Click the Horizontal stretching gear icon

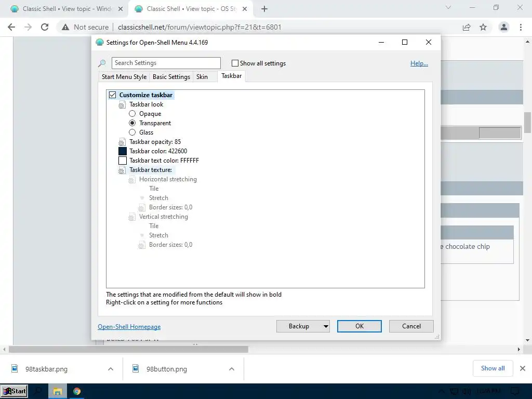pyautogui.click(x=131, y=179)
